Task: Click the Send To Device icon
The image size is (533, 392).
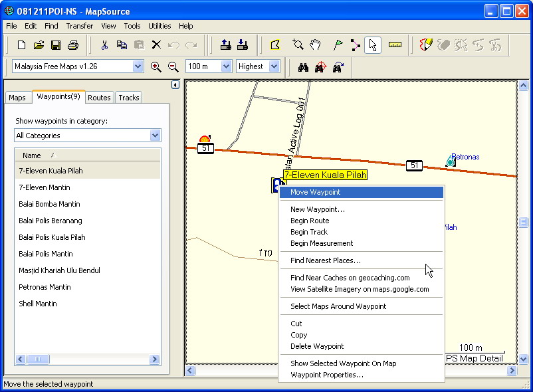Action: click(225, 45)
